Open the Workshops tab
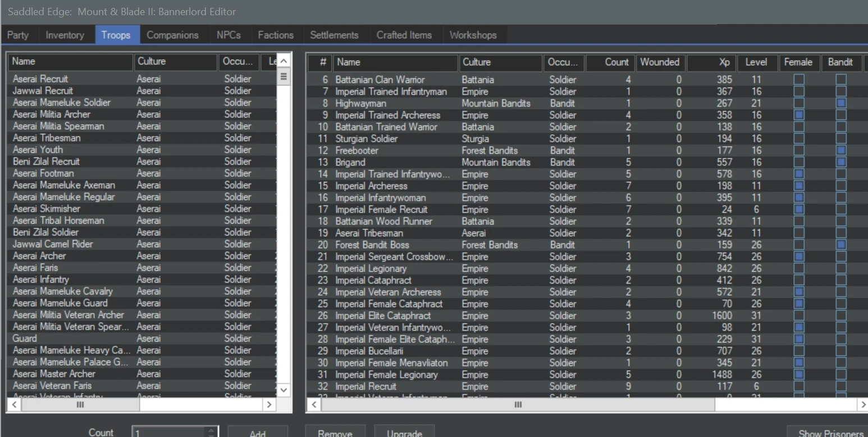The height and width of the screenshot is (437, 868). (x=473, y=35)
